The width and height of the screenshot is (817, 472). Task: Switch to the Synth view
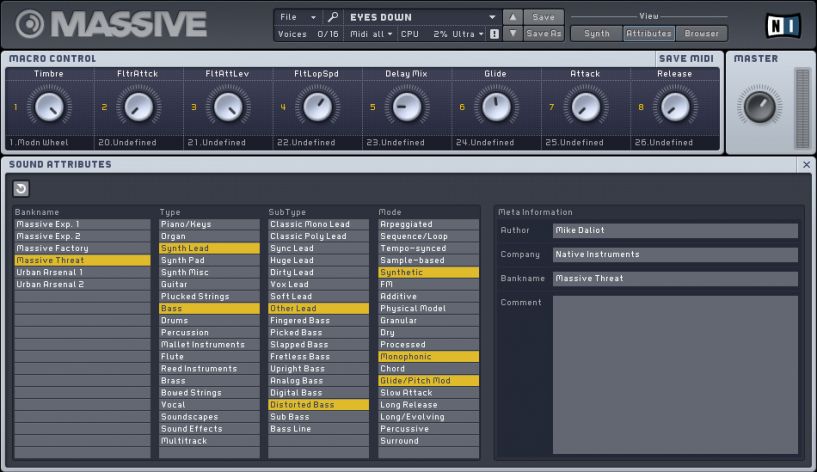point(597,33)
